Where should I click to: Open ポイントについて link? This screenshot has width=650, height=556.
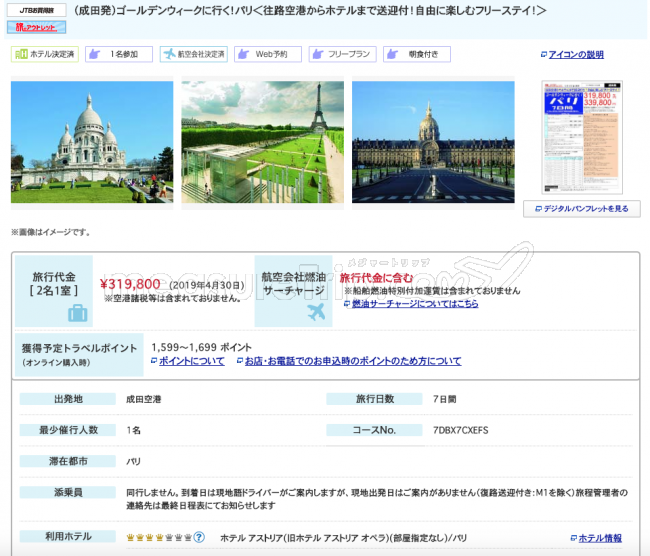tap(192, 361)
